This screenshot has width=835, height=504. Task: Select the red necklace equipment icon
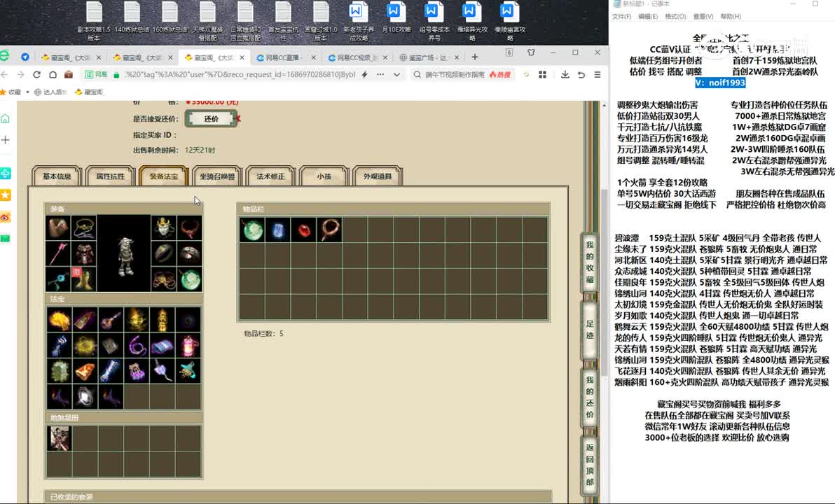pos(189,227)
